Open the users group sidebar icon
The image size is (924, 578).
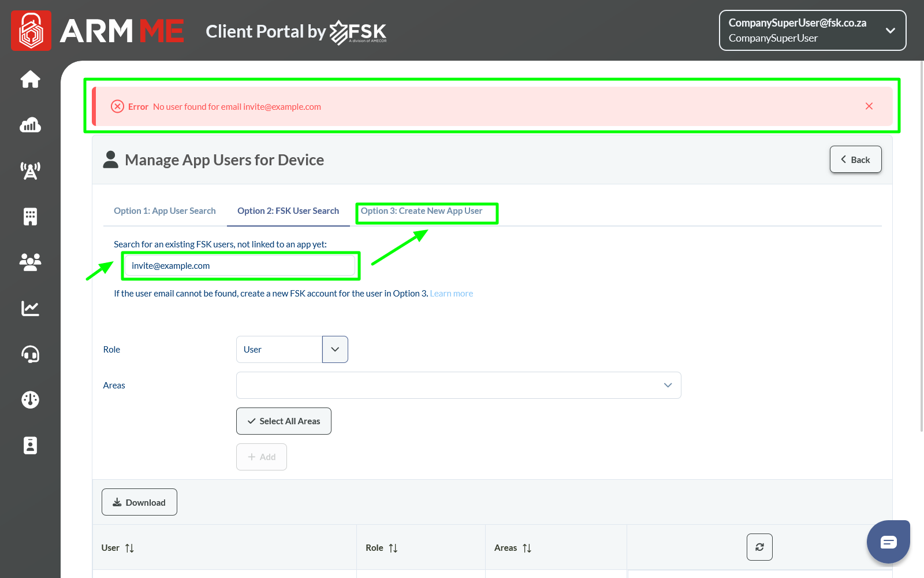[30, 262]
